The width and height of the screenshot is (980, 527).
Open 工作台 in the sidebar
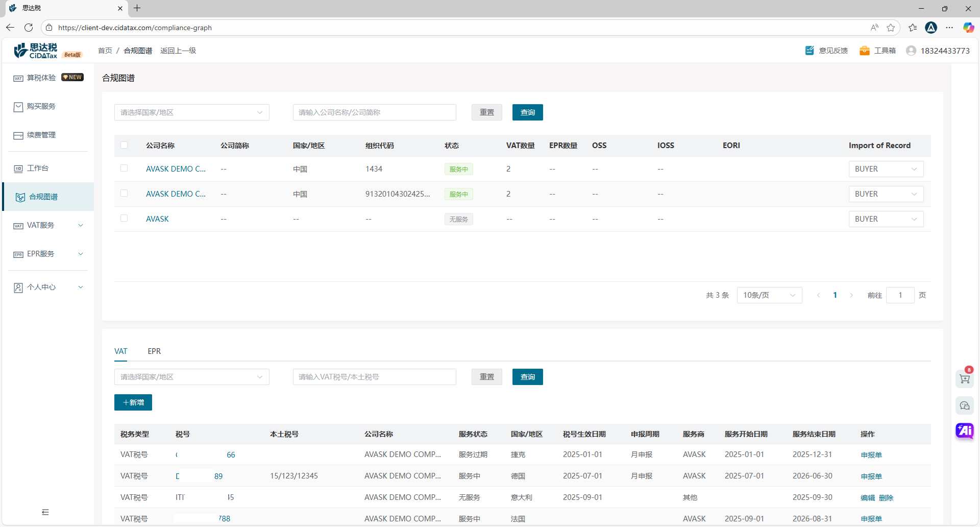click(x=38, y=168)
